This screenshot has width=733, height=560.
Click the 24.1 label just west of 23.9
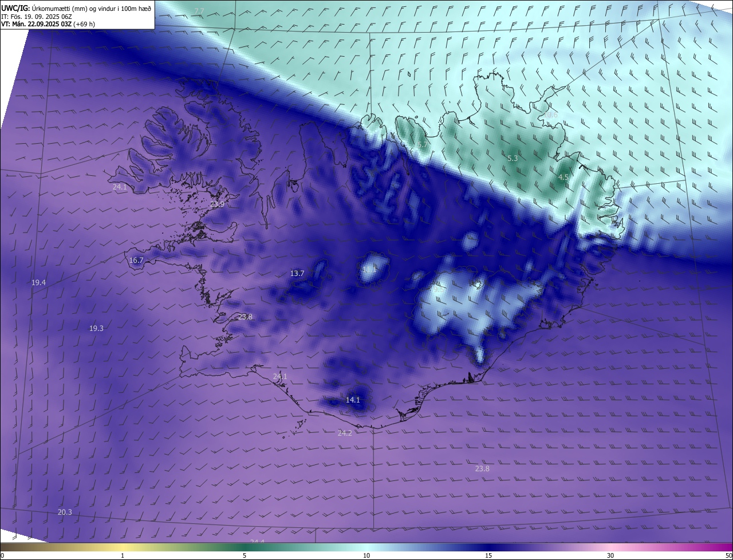click(x=120, y=187)
